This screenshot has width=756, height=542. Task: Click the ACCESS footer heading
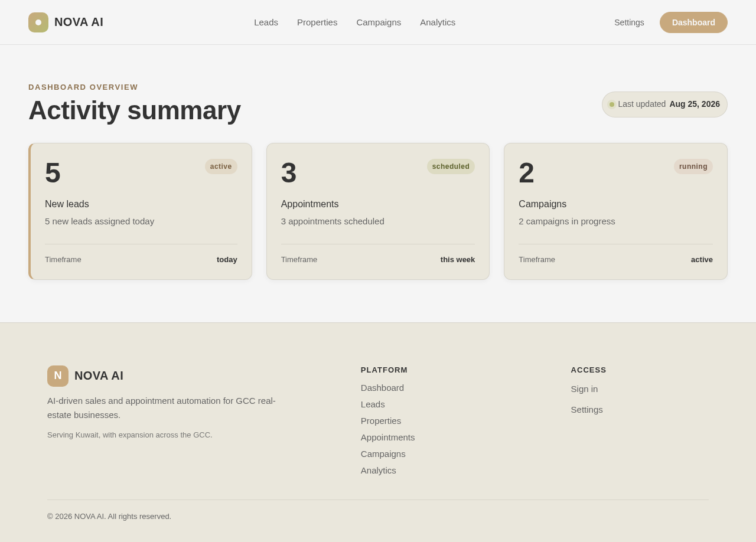[x=588, y=370]
